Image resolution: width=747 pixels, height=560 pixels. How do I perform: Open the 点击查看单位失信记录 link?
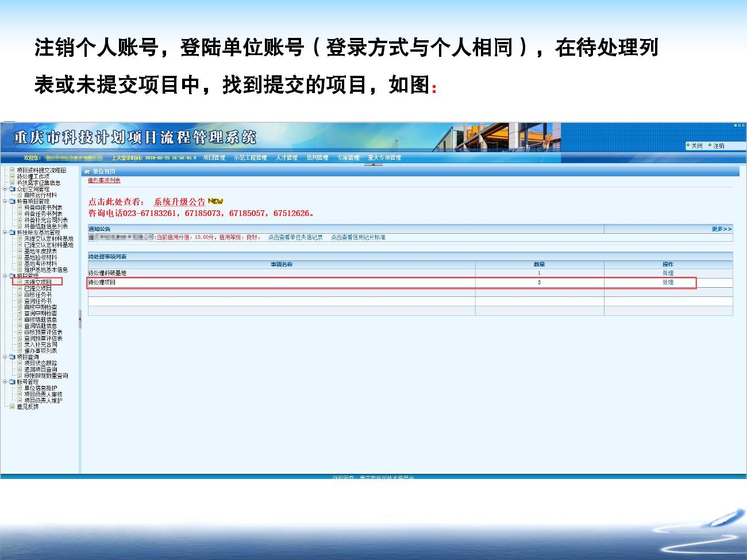(295, 237)
